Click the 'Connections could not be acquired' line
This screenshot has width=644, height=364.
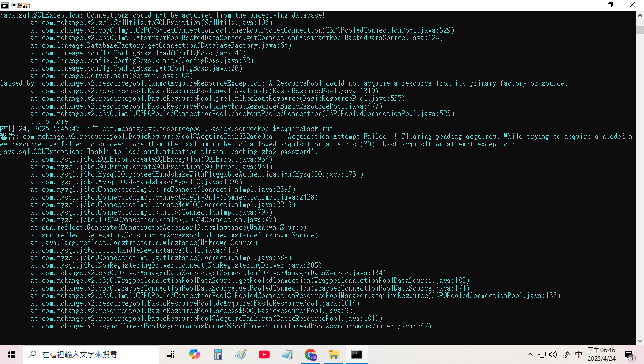[x=162, y=15]
